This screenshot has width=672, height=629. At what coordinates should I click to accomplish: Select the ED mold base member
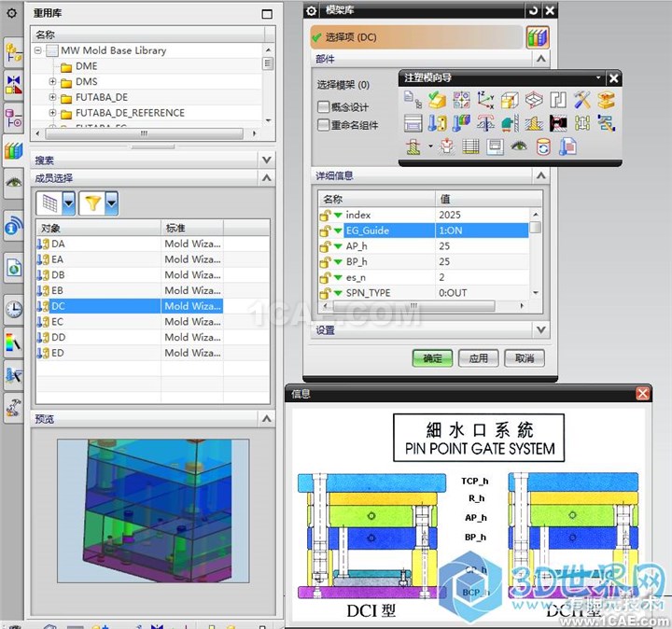(130, 353)
